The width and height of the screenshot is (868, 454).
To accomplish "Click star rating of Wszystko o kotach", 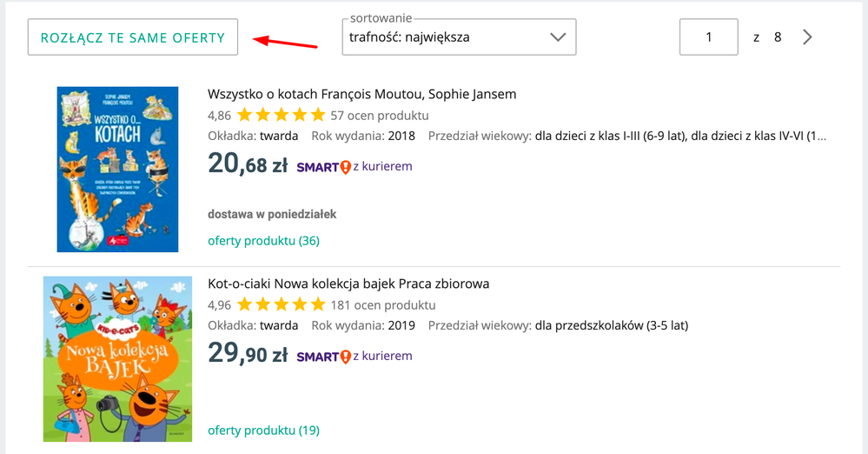I will click(282, 116).
